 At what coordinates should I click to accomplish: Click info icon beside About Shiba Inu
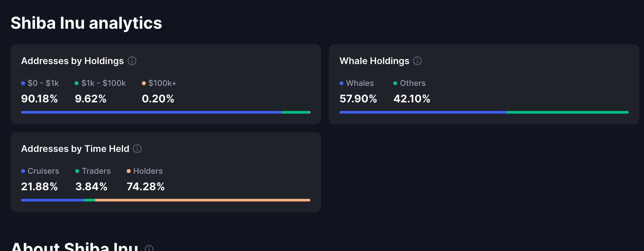click(149, 248)
